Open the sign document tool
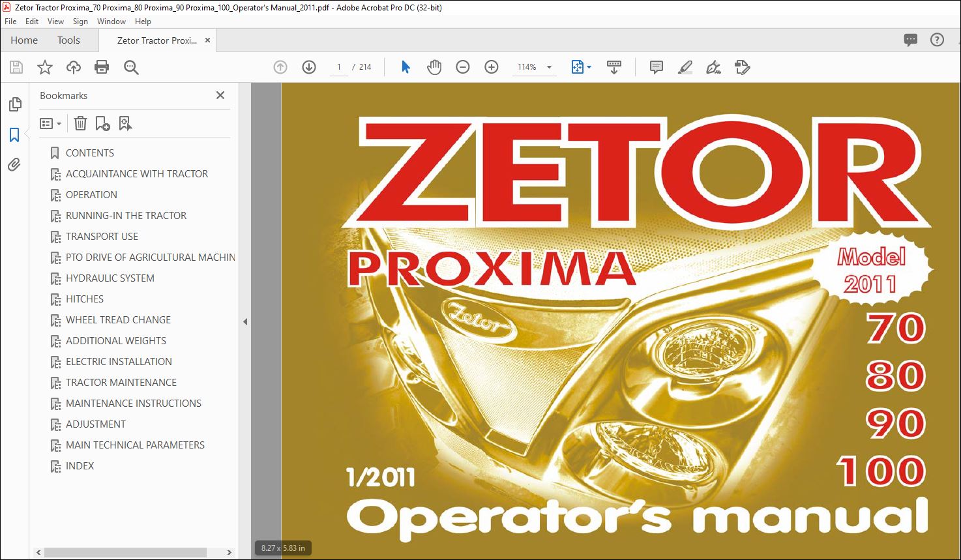 tap(714, 67)
